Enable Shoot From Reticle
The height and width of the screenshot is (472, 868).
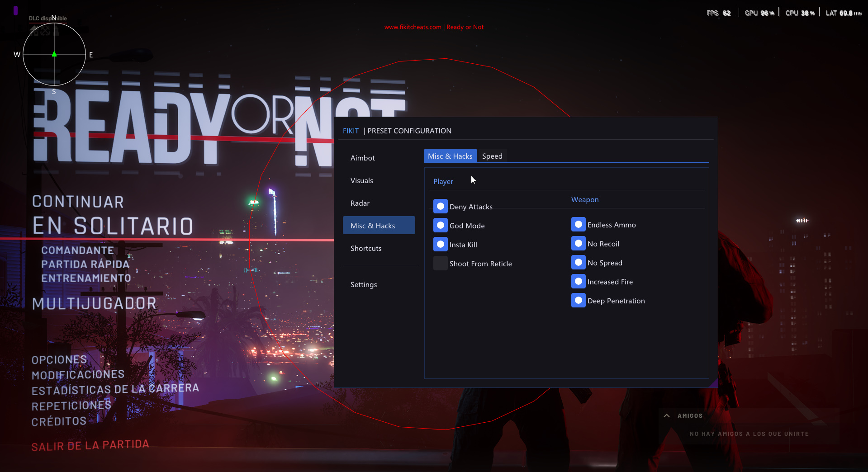point(440,263)
